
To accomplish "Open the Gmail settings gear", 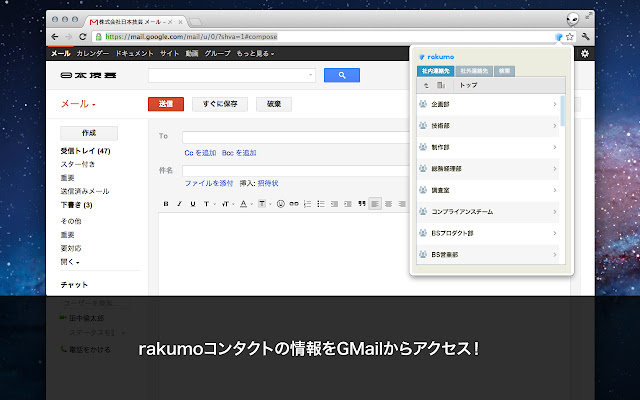I will click(x=585, y=53).
